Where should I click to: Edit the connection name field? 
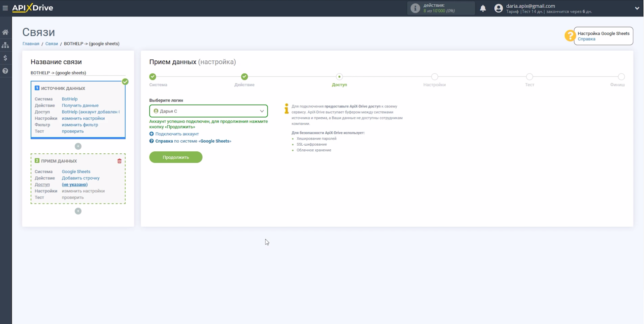point(78,73)
